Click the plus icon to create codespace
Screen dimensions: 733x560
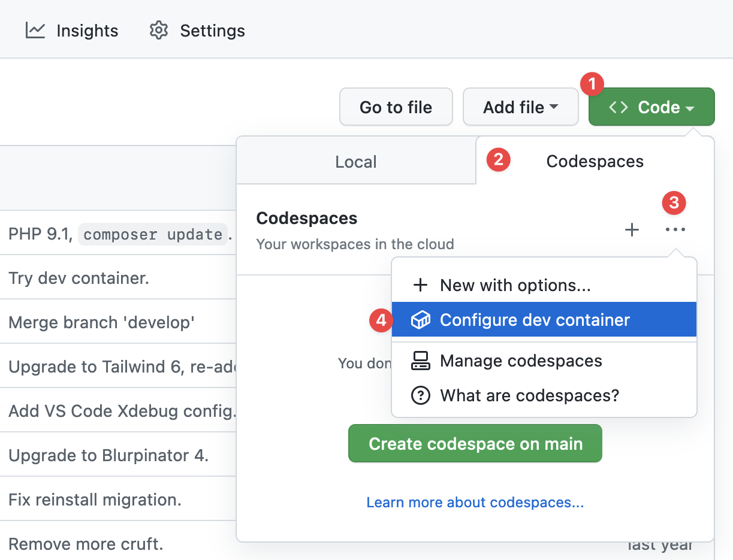click(632, 230)
